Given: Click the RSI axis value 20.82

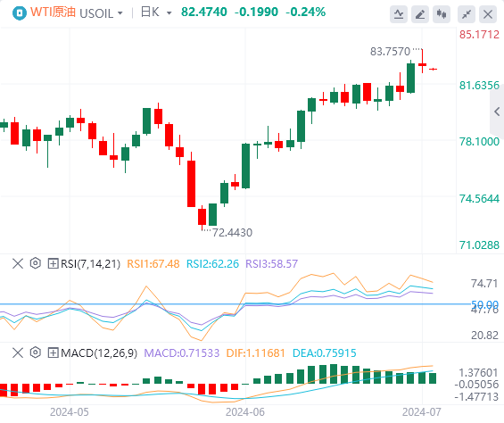Looking at the screenshot, I should click(x=484, y=336).
